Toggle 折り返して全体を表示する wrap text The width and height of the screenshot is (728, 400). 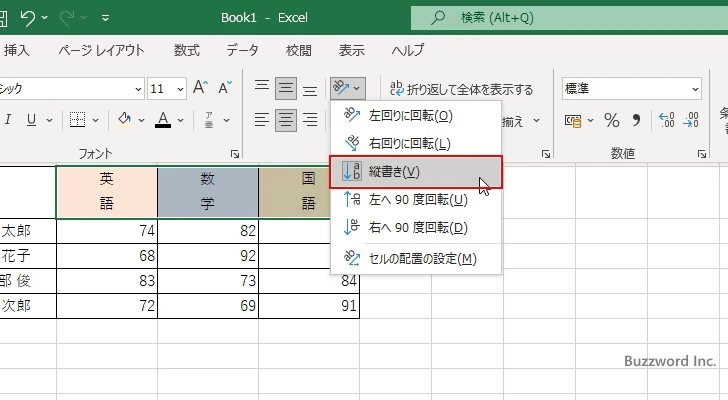point(461,89)
